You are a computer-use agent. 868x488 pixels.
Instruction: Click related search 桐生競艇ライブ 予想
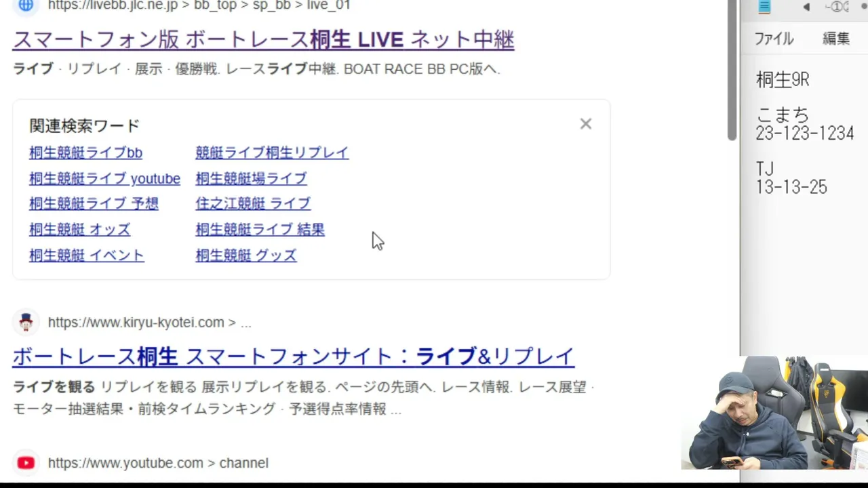pyautogui.click(x=94, y=203)
